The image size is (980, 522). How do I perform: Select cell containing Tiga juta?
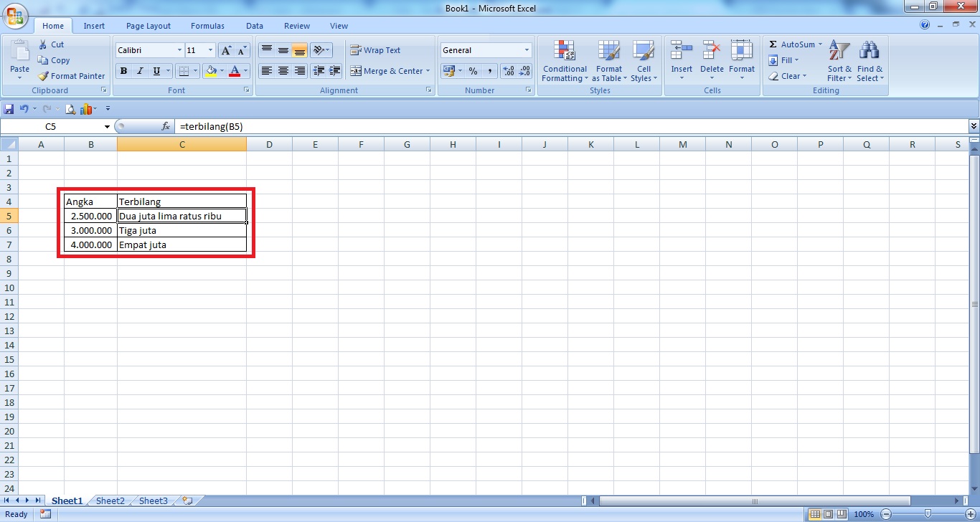(x=182, y=230)
